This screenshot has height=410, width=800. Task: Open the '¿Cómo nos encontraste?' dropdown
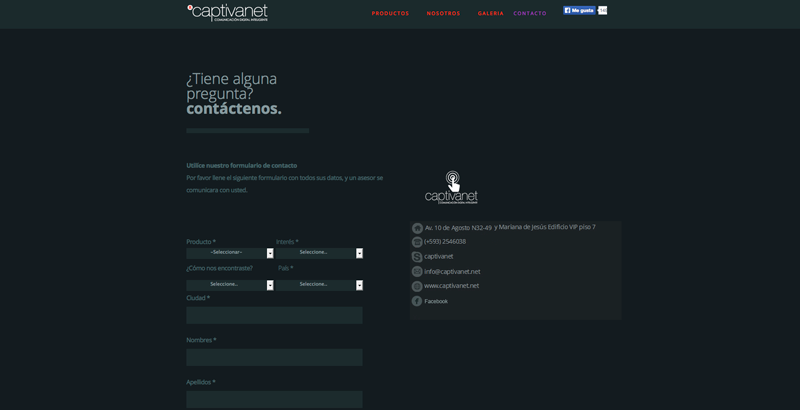point(229,285)
